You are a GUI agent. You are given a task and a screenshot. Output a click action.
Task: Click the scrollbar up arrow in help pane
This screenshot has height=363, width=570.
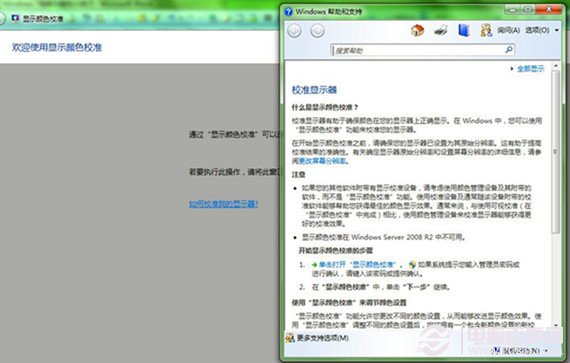tap(555, 66)
